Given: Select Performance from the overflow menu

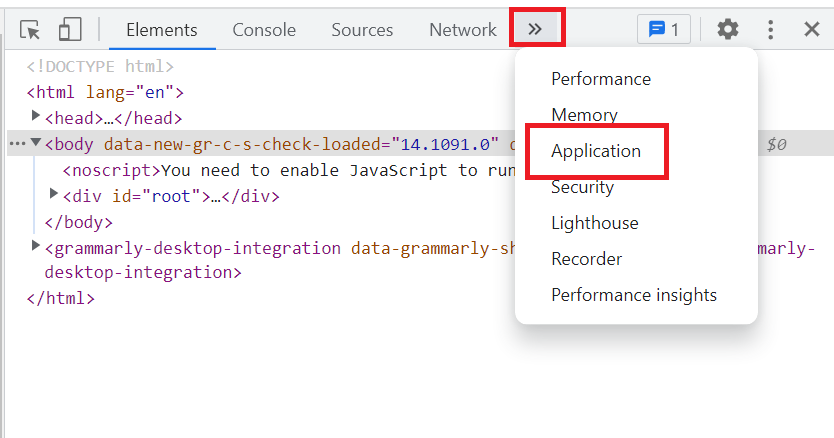Looking at the screenshot, I should [600, 79].
